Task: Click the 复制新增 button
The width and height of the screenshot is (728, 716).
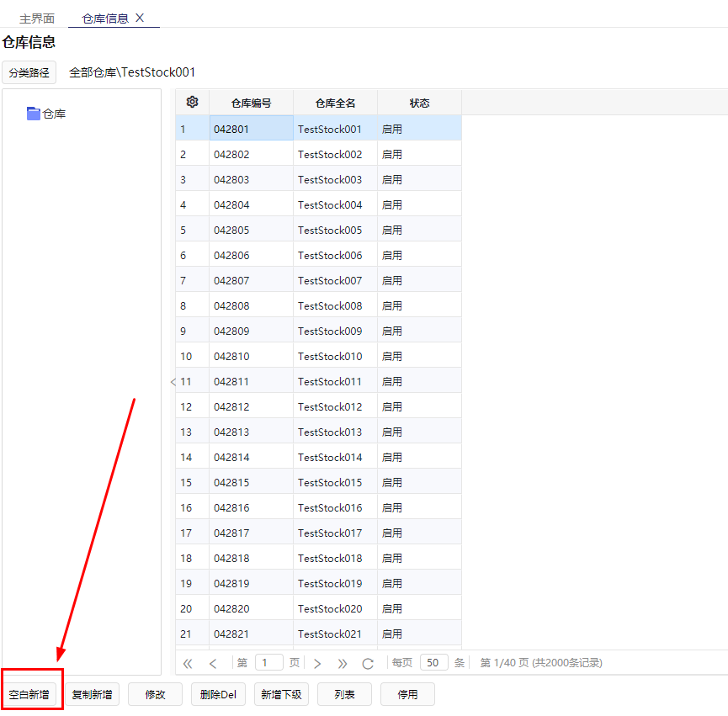Action: 92,694
